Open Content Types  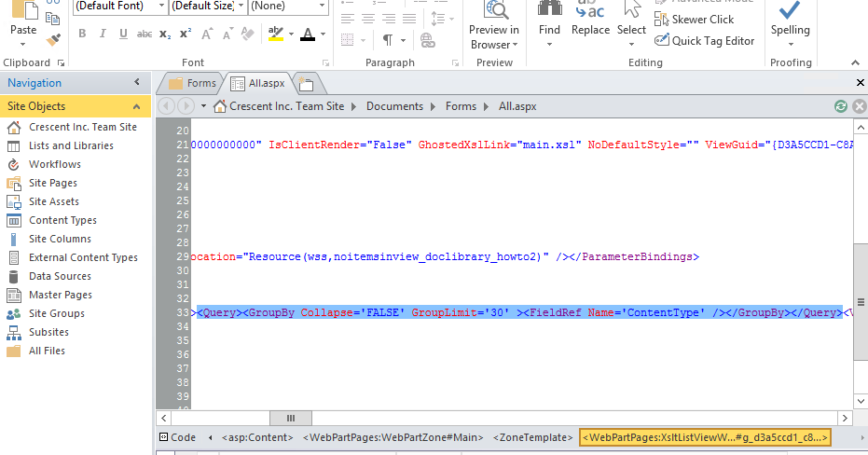(x=51, y=220)
